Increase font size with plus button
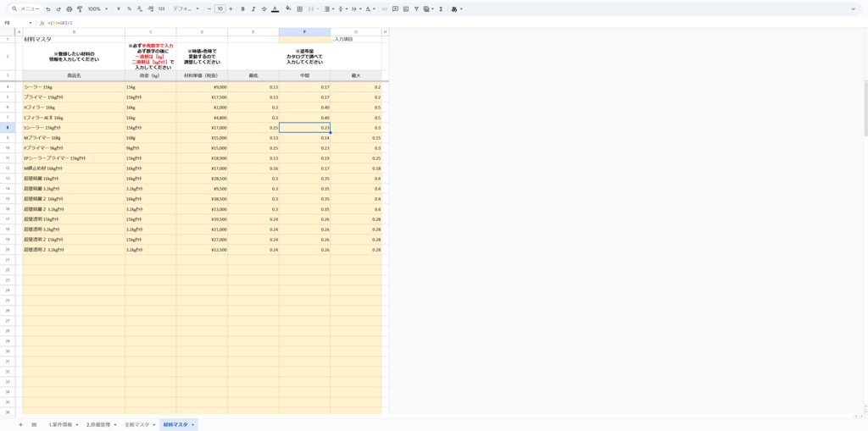Screen dimensions: 868x431 [x=231, y=8]
